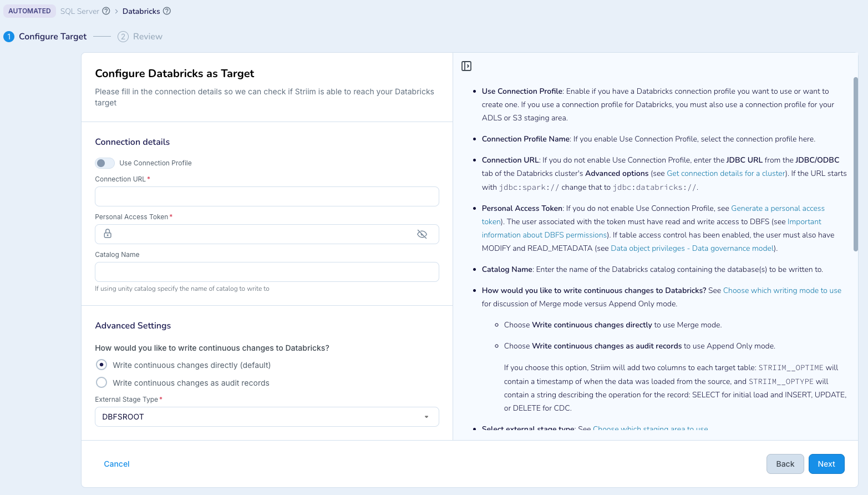Open the Generate a personal access token link
Screen dimensions: 868x495
tap(778, 208)
